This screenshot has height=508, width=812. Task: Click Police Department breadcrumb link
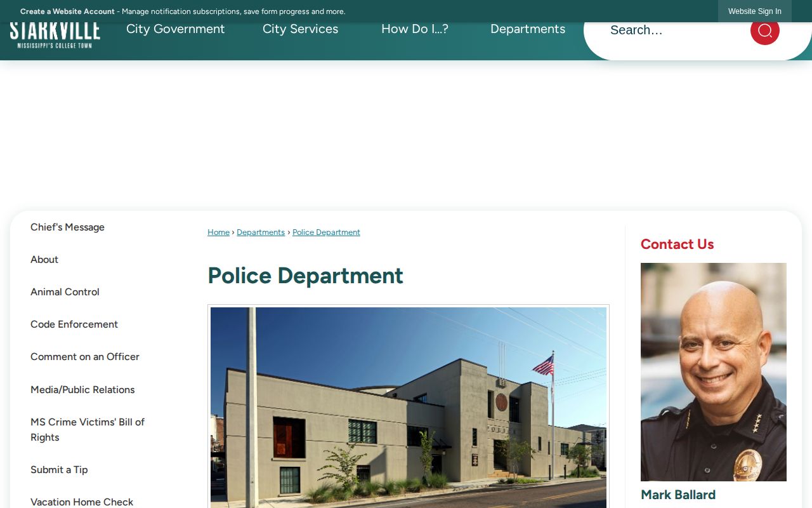tap(326, 232)
